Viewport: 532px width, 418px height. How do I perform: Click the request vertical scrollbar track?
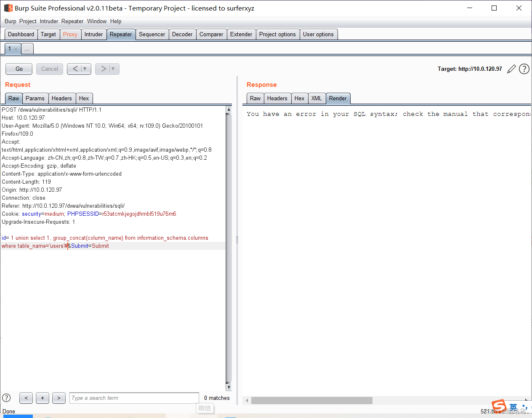229,249
